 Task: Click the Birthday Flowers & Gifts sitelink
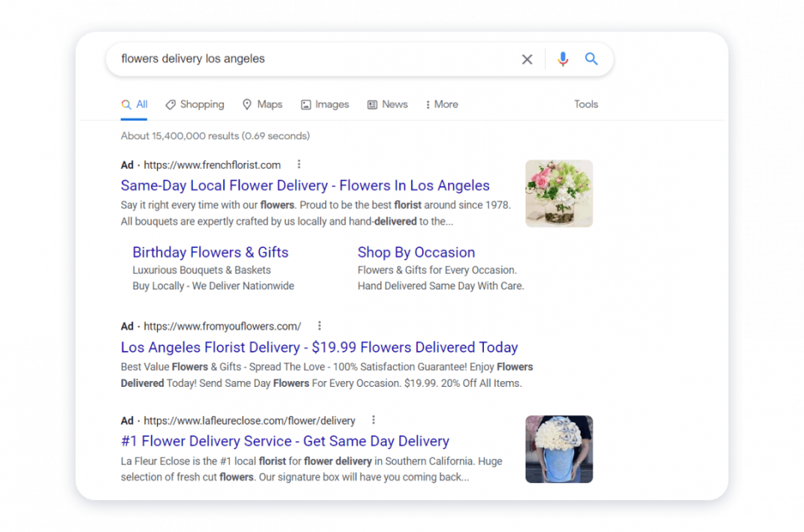pos(210,252)
